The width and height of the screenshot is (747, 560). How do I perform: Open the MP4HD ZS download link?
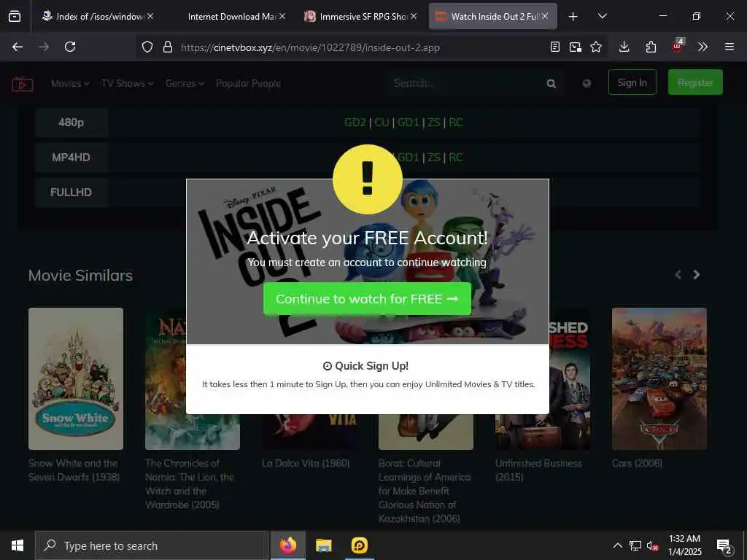pyautogui.click(x=434, y=157)
